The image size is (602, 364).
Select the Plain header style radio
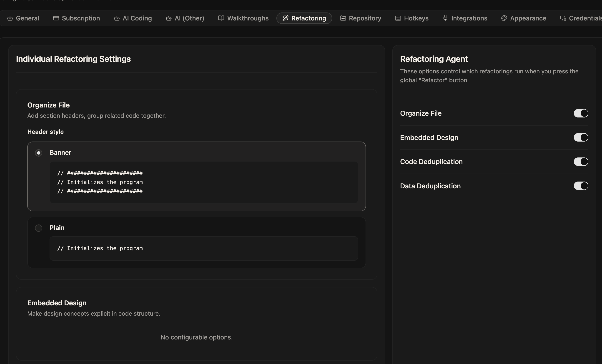(39, 228)
